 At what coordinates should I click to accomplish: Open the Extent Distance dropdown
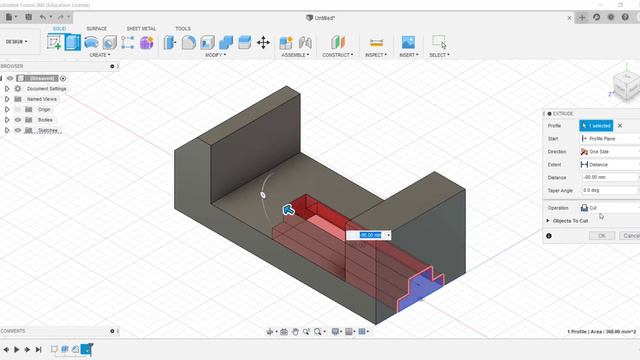[x=609, y=164]
